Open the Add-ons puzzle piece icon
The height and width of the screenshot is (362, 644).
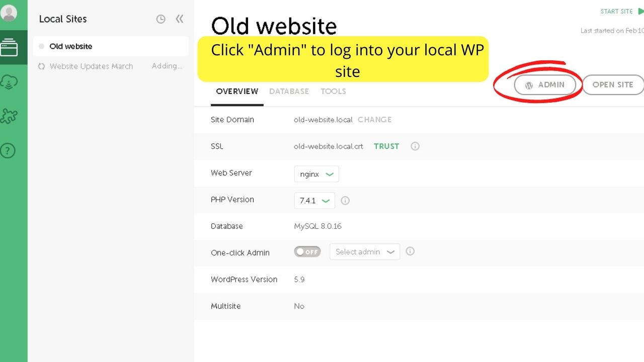[9, 116]
